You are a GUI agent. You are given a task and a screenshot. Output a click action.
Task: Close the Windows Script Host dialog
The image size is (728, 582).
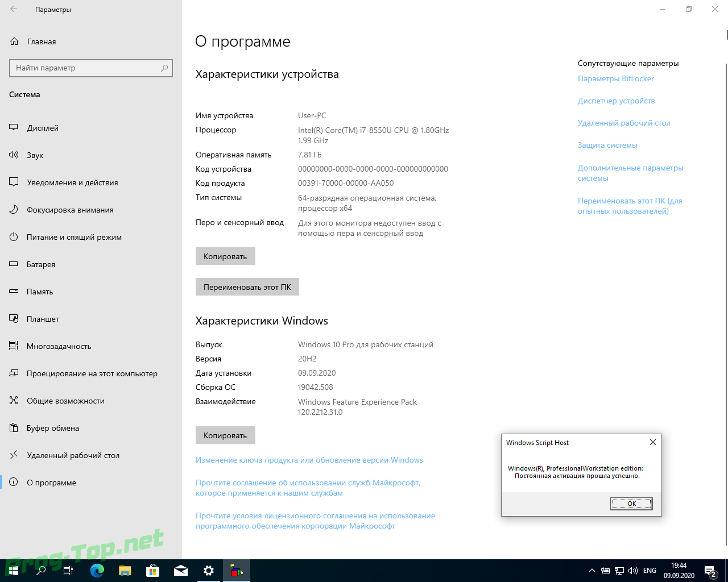pyautogui.click(x=653, y=442)
